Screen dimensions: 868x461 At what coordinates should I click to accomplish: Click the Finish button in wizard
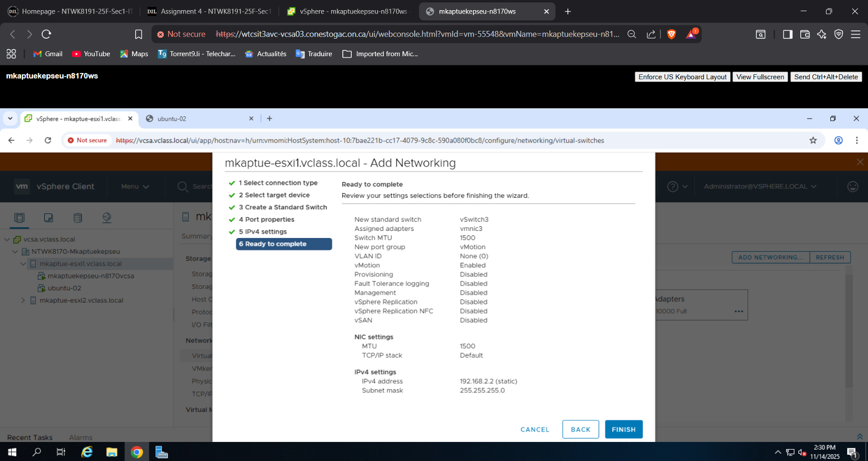[623, 430]
